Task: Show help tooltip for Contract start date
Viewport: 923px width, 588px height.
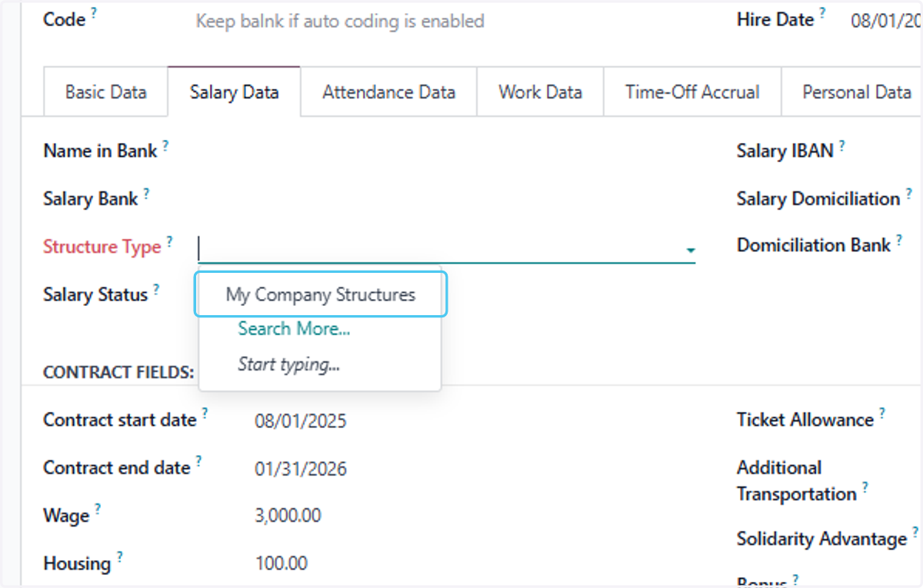Action: point(205,414)
